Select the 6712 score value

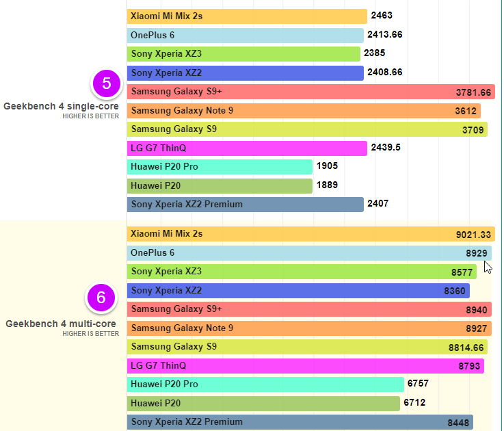click(414, 402)
